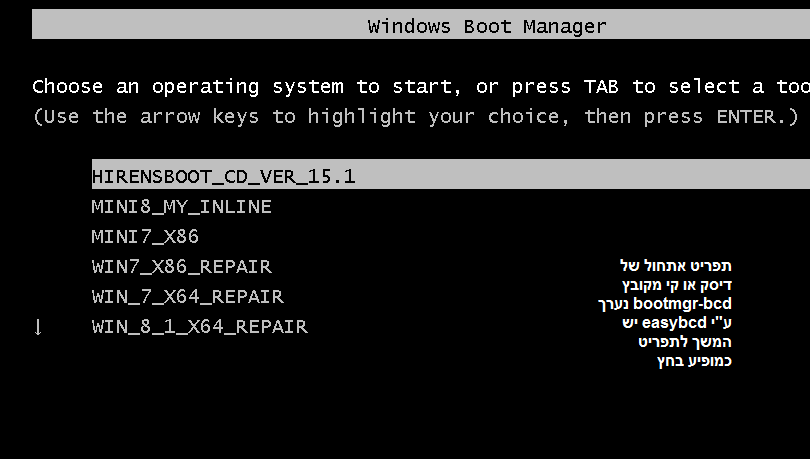
Task: Select the MINI7_X86 entry
Action: [x=145, y=237]
